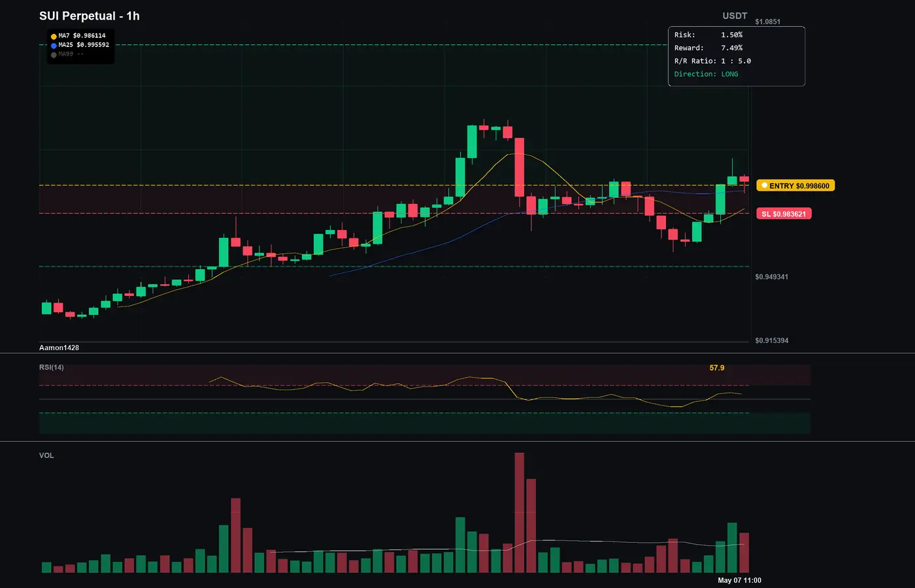915x588 pixels.
Task: Click the R/R Ratio 1 : 5.0 line
Action: point(712,61)
